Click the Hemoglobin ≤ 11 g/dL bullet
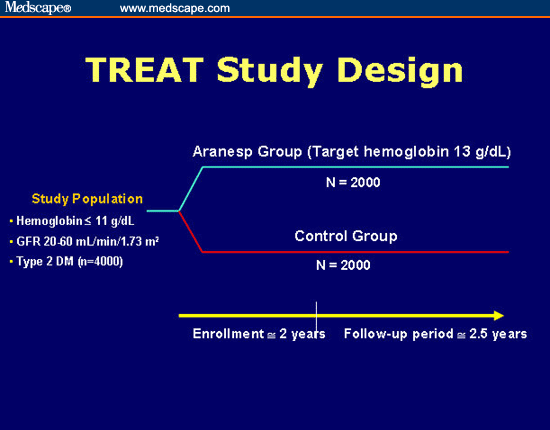The image size is (550, 430). tap(72, 221)
